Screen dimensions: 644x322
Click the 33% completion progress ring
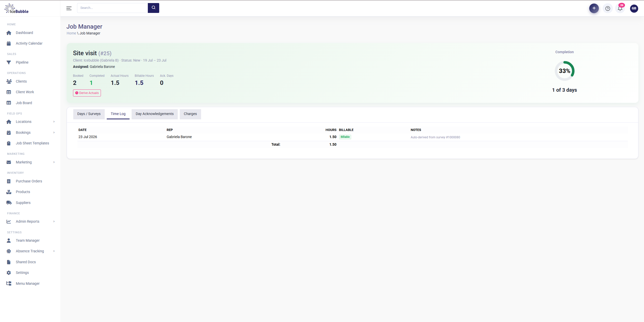click(x=564, y=71)
